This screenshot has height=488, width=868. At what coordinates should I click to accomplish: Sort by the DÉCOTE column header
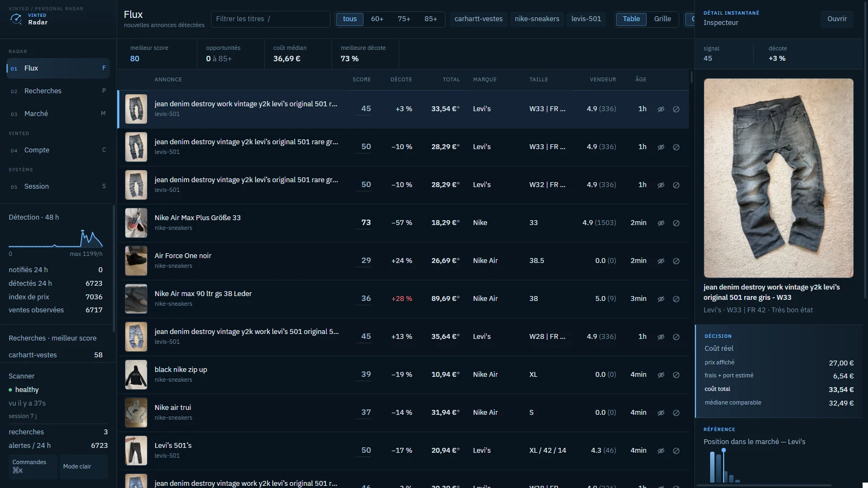point(401,80)
